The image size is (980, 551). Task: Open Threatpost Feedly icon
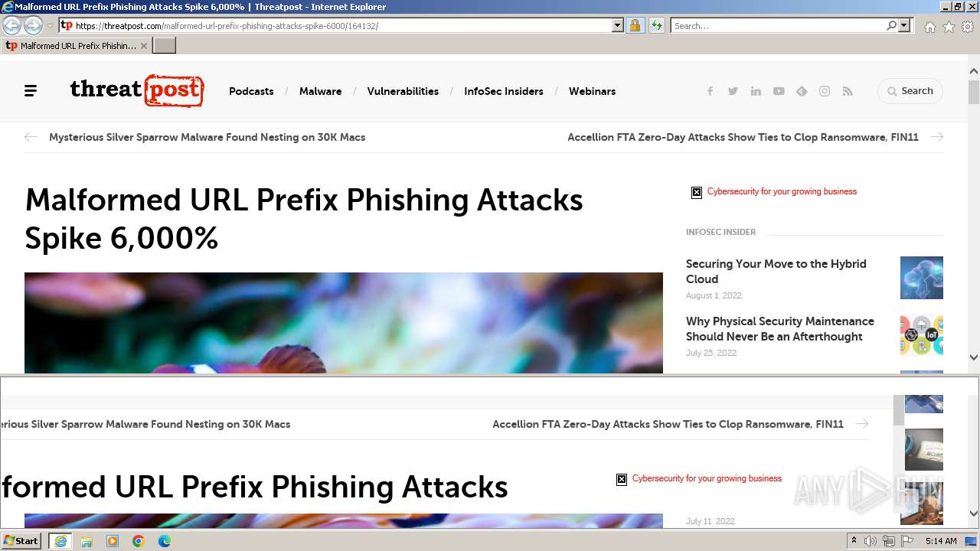[x=802, y=91]
